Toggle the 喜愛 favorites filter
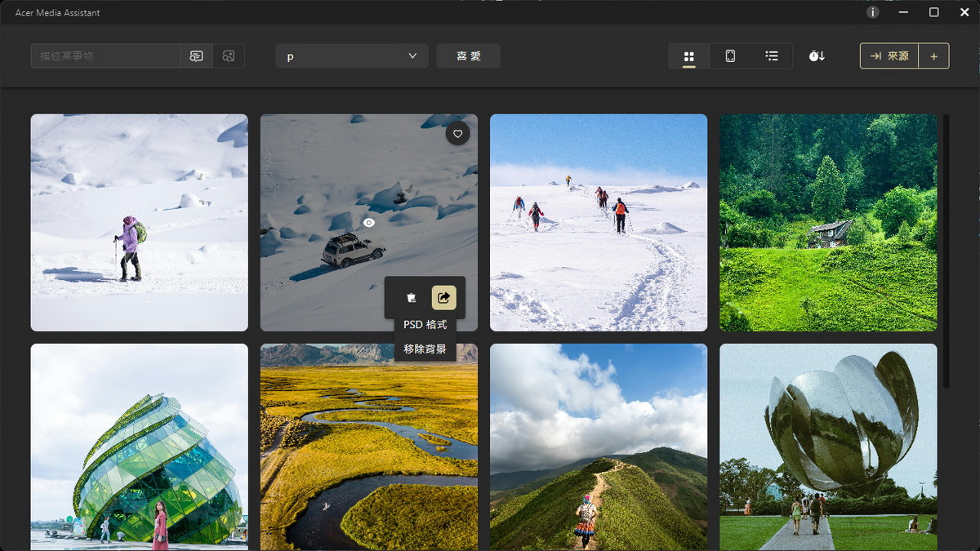 (x=469, y=56)
